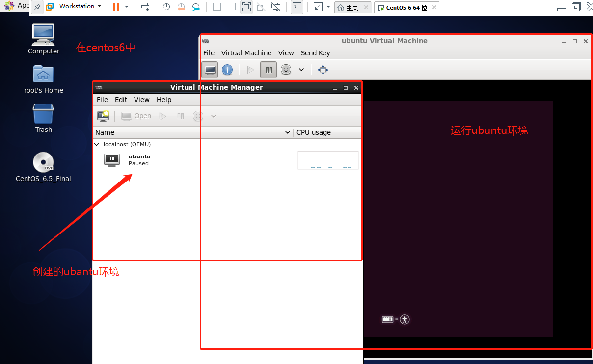Click Run play icon in Virtual Machine Manager

(163, 116)
